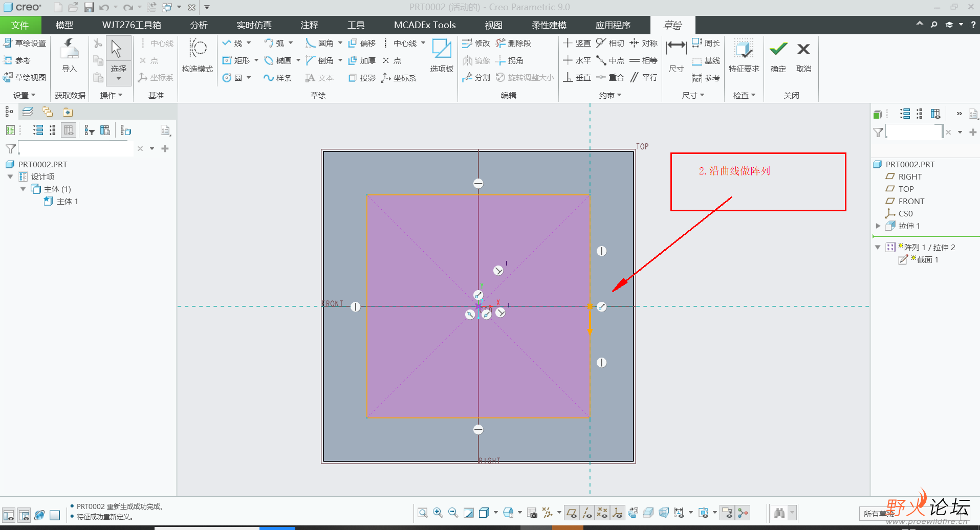
Task: Toggle the tree columns display button
Action: click(69, 130)
